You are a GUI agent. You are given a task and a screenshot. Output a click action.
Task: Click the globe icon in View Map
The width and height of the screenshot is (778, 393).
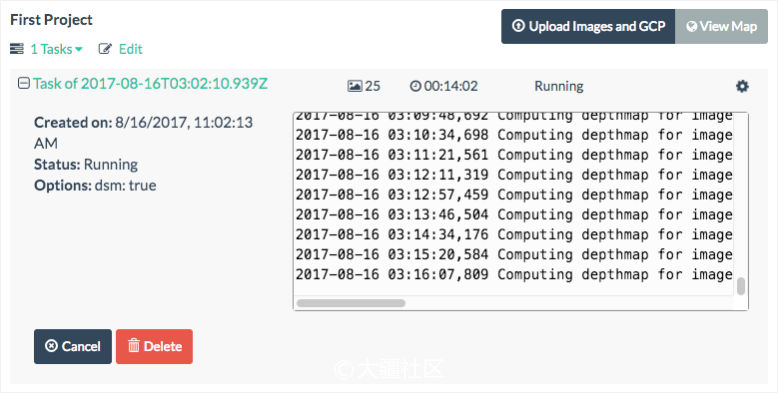[692, 26]
